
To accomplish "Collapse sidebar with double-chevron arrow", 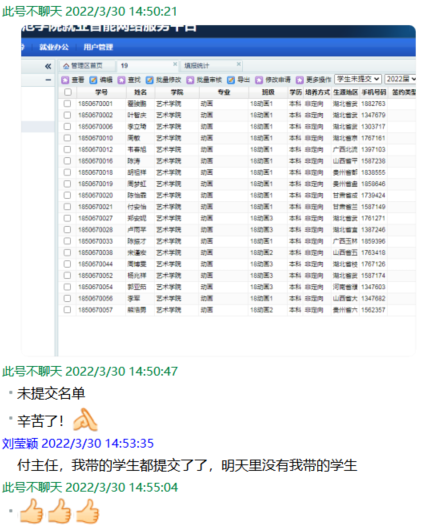I will (x=48, y=66).
